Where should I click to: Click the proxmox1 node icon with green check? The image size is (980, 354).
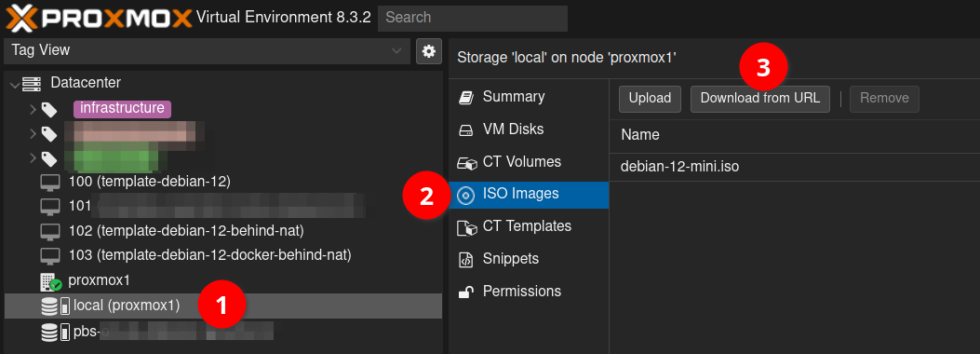[50, 282]
